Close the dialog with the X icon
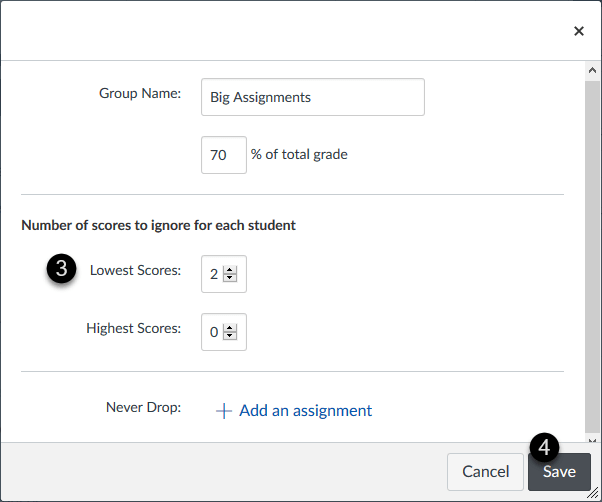The image size is (602, 502). click(579, 31)
